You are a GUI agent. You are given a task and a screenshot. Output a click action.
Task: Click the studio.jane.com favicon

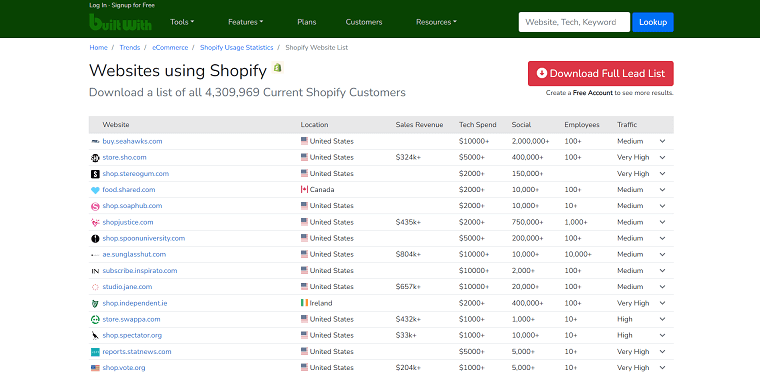pyautogui.click(x=95, y=287)
